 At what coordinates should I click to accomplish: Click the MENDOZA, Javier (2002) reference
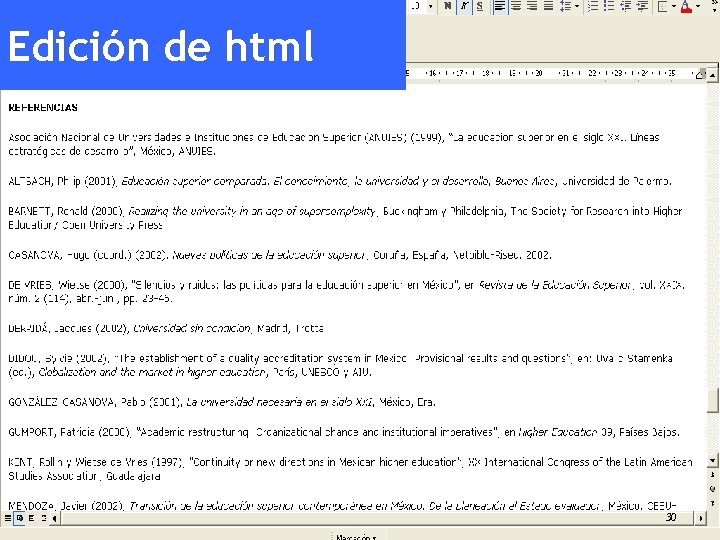(342, 506)
